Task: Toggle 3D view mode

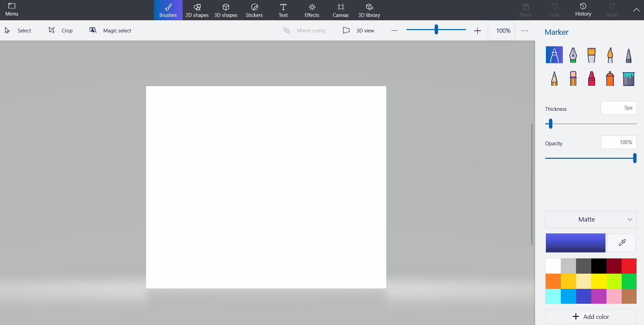Action: [x=359, y=30]
